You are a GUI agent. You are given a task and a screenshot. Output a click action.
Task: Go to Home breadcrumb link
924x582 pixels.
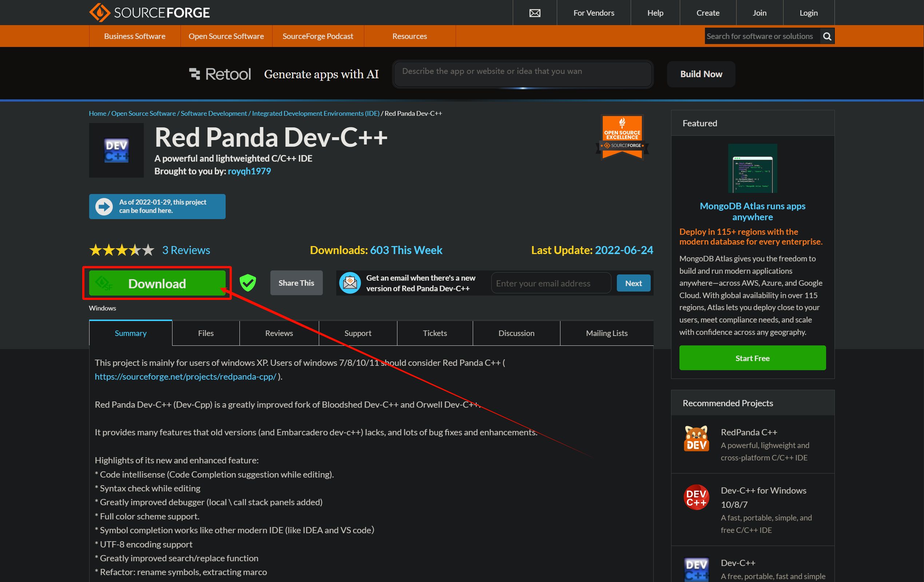coord(98,113)
